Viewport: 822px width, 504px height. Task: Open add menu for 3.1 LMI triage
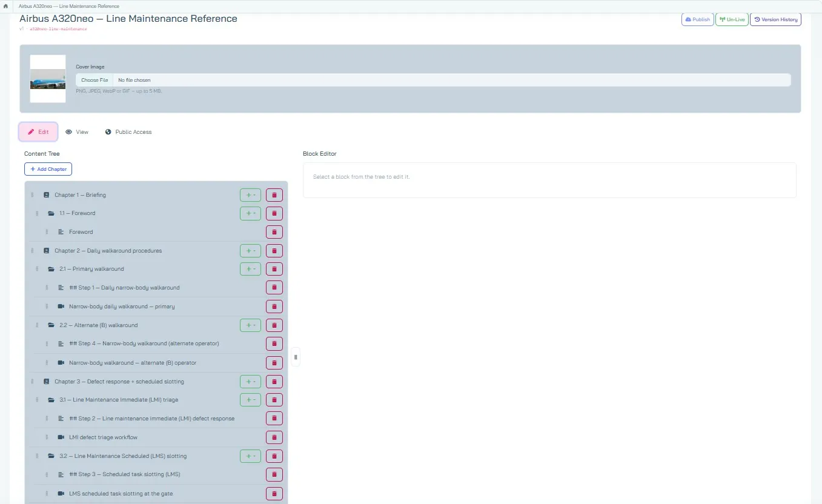coord(250,400)
